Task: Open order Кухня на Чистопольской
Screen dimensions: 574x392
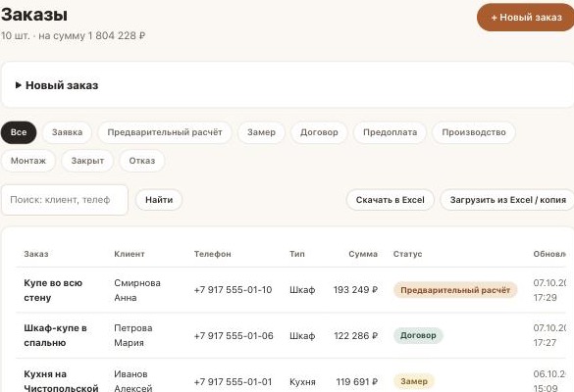Action: [x=61, y=380]
